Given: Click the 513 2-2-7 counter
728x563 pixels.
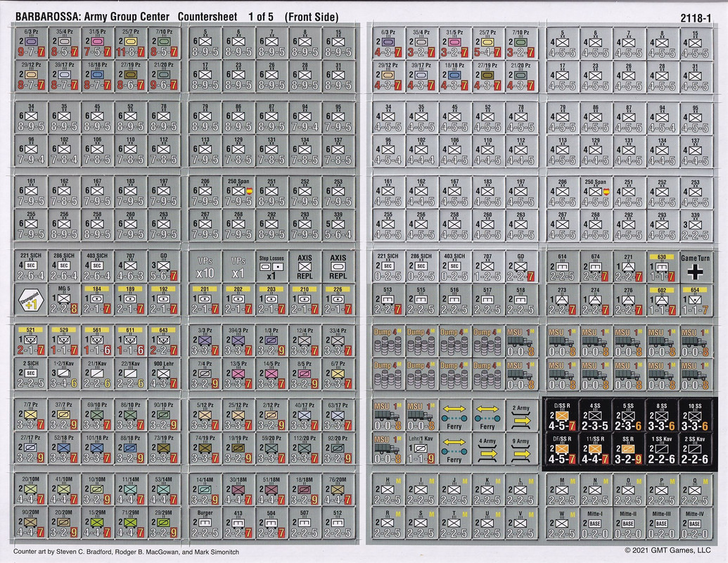Looking at the screenshot, I should (x=388, y=300).
